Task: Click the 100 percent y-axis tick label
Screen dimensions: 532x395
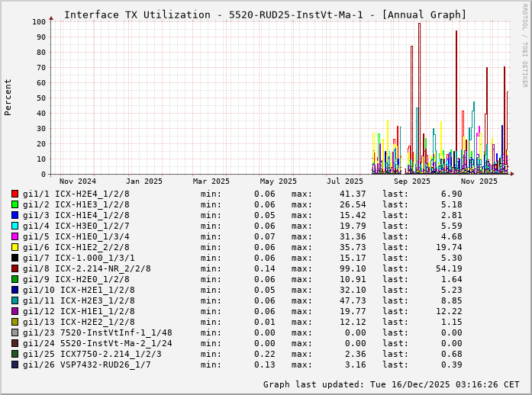Action: 39,22
